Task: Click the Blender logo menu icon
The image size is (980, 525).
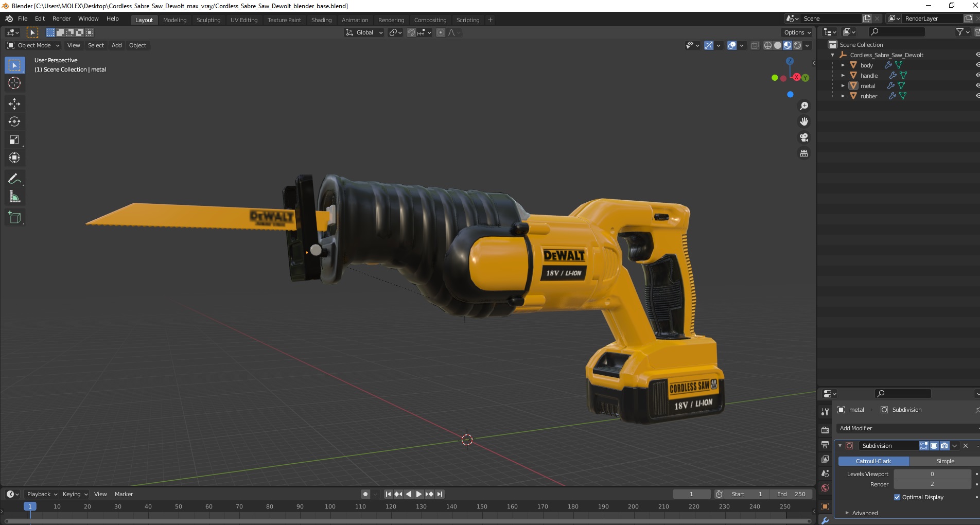Action: pos(9,19)
